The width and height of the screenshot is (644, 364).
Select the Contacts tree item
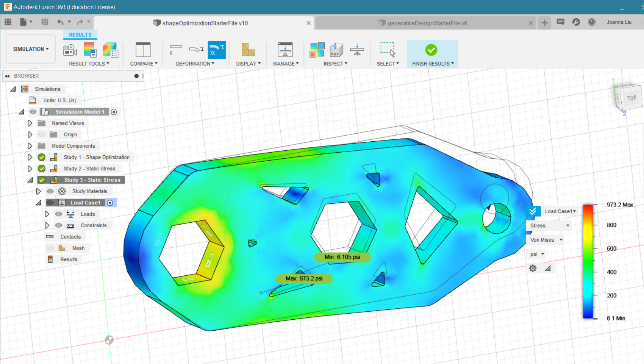pos(70,237)
